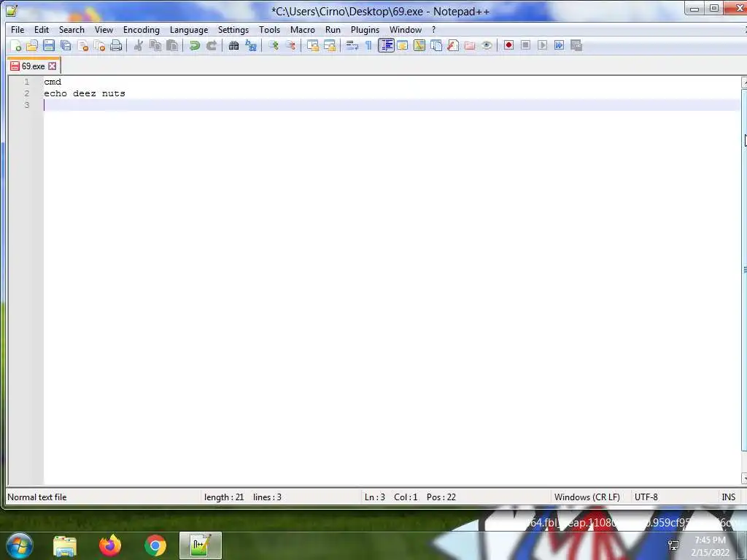Open the Plugins menu
This screenshot has height=560, width=747.
pos(365,29)
